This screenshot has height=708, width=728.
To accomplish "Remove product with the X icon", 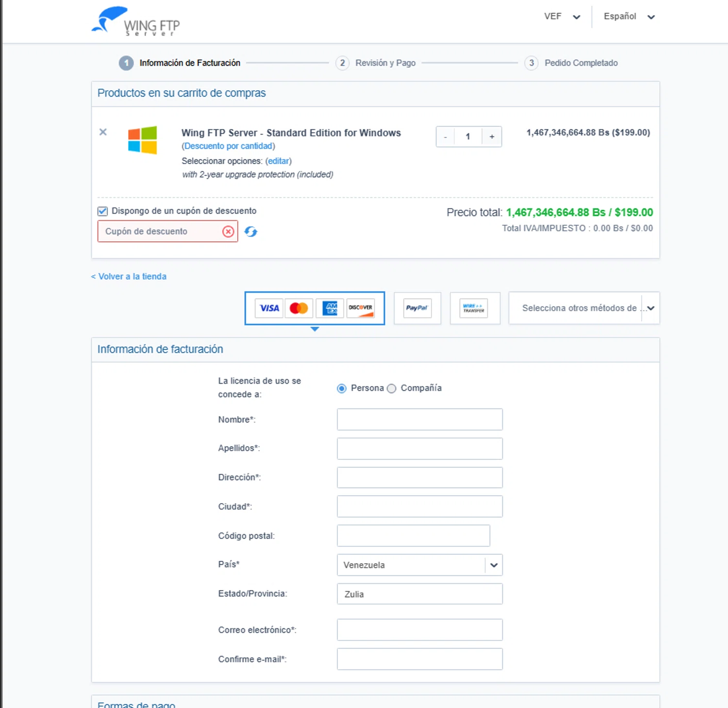I will pyautogui.click(x=103, y=132).
